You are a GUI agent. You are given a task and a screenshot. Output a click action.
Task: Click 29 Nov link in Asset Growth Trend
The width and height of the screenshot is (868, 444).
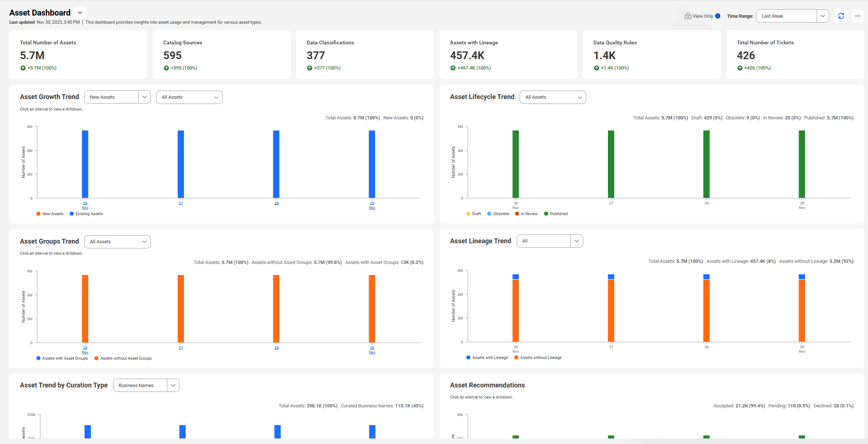[372, 205]
